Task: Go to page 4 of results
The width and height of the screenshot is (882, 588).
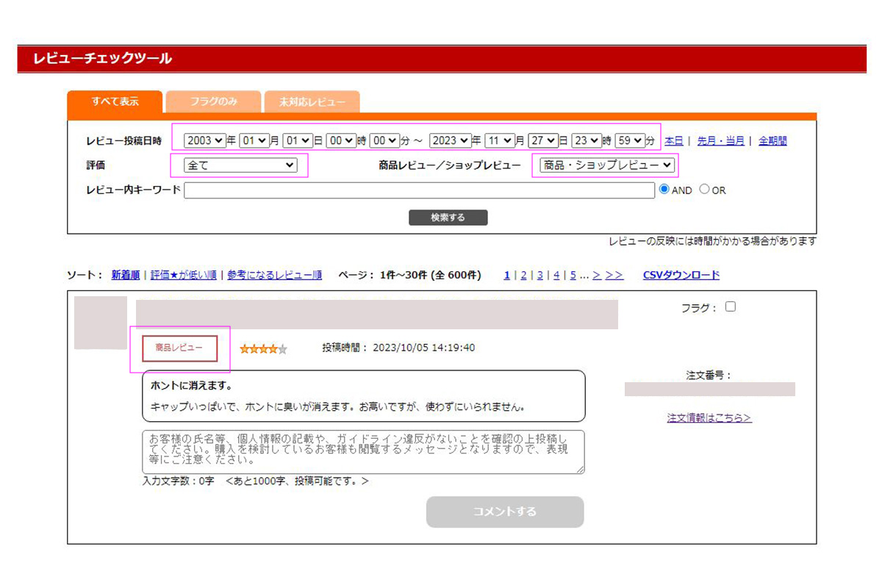Action: click(x=557, y=275)
